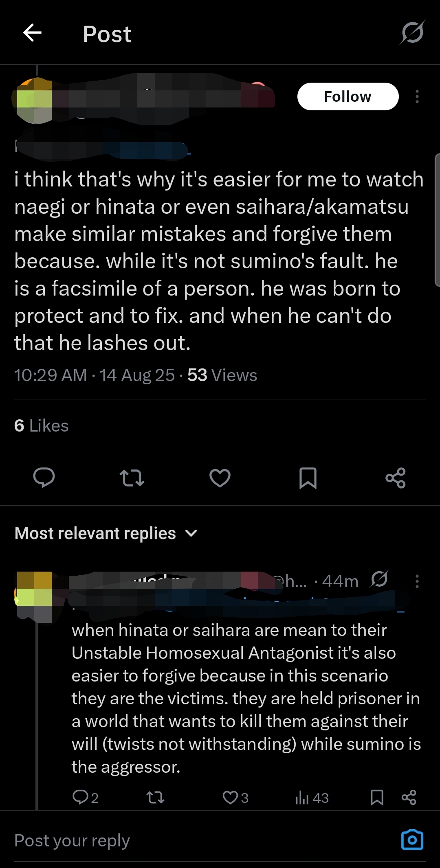Tap the Grok icon in the header
440x868 pixels.
pos(412,33)
